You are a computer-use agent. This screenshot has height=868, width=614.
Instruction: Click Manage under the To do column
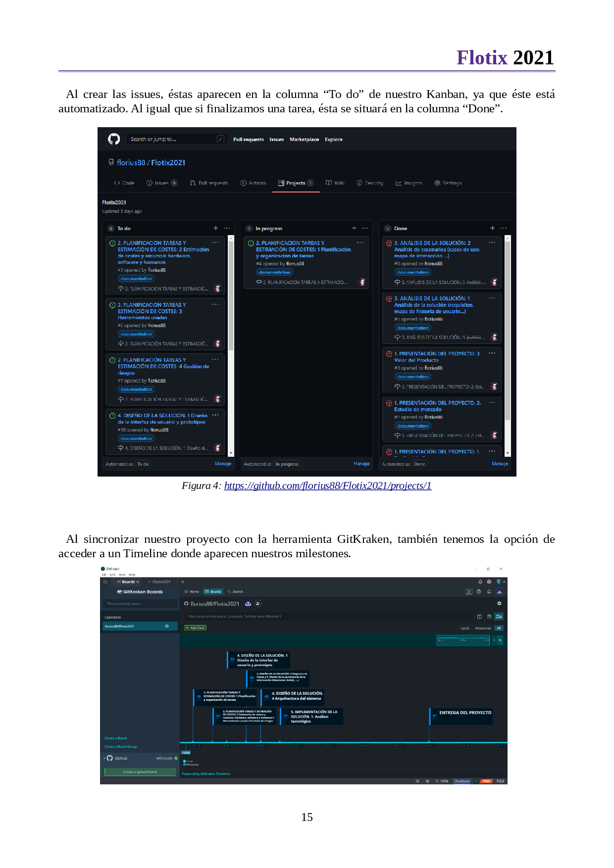click(x=223, y=464)
